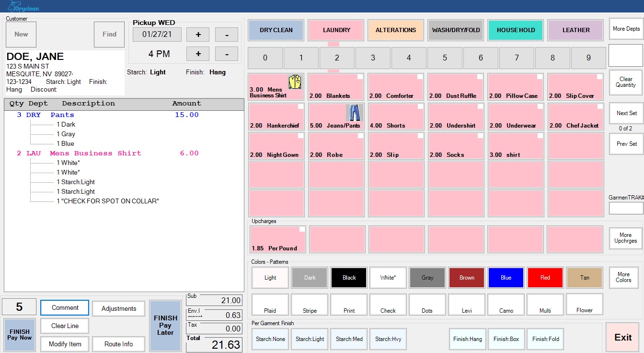644x353 pixels.
Task: Select the Red color swatch
Action: [x=545, y=277]
